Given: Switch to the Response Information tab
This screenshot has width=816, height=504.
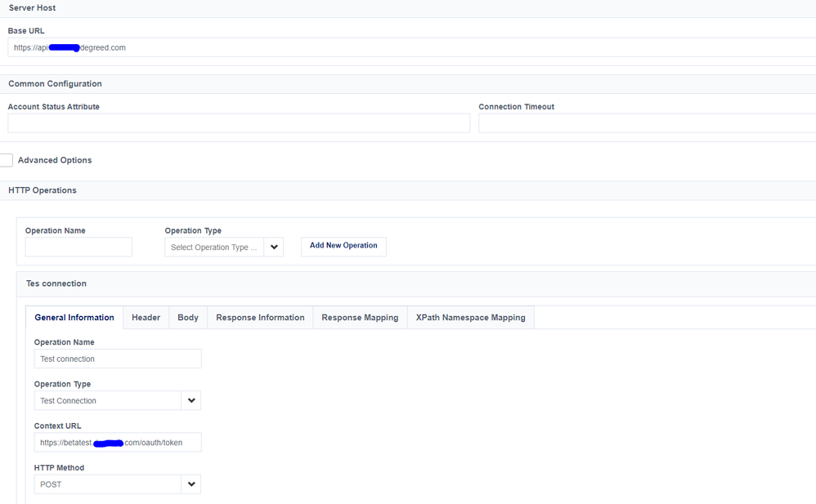Looking at the screenshot, I should (260, 318).
